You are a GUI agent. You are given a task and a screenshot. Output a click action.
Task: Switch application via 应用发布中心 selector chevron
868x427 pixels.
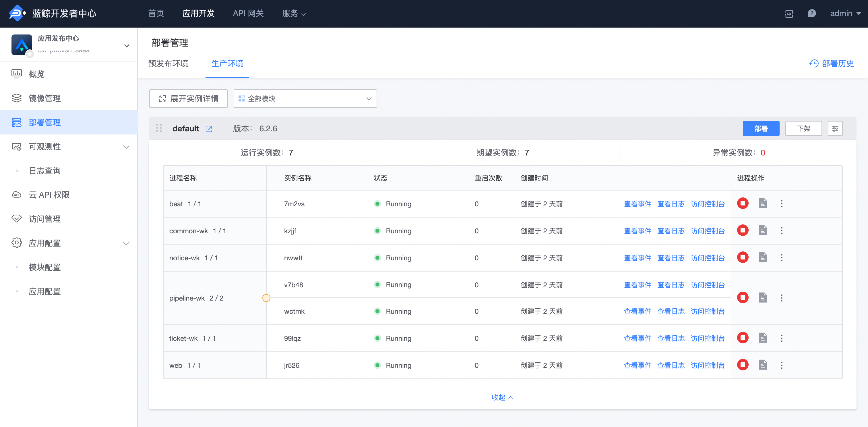127,45
